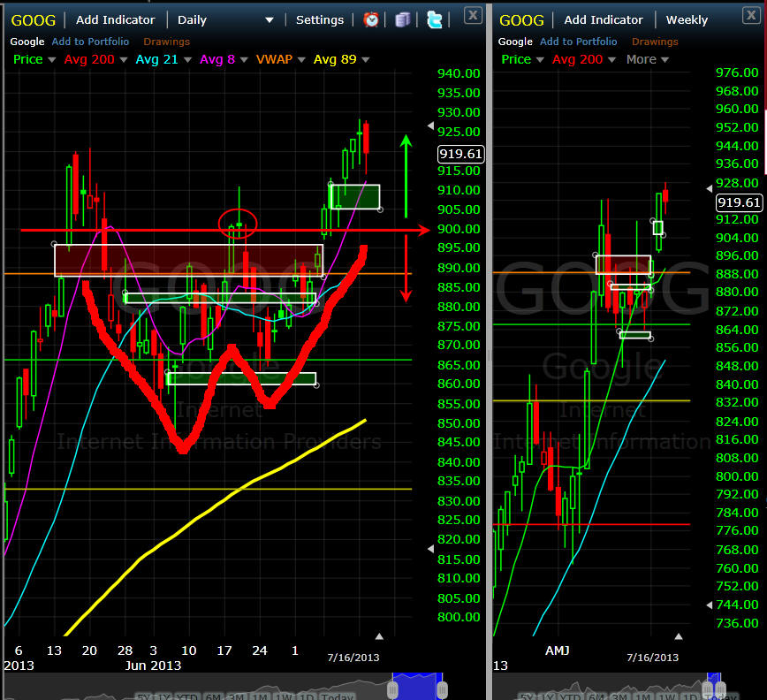Screen dimensions: 767x700
Task: Click the 7/16/2013 date label under Daily chart
Action: (x=353, y=658)
